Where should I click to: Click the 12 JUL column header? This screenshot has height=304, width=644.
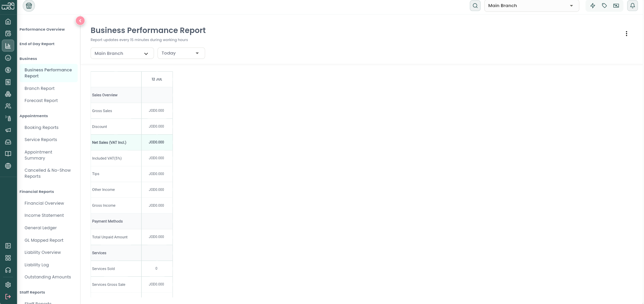coord(157,79)
